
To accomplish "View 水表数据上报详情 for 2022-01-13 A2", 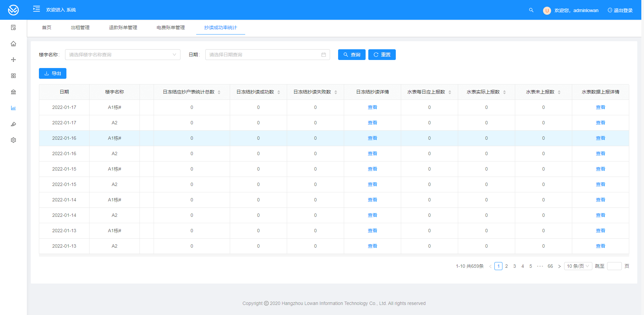I will point(600,246).
